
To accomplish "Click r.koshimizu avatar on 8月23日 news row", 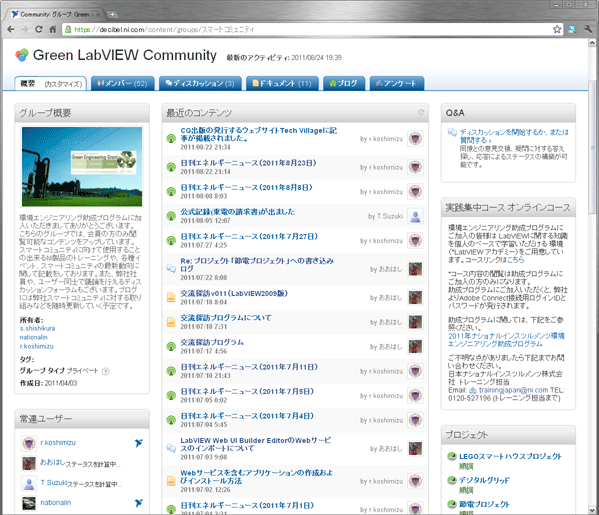I will [415, 167].
